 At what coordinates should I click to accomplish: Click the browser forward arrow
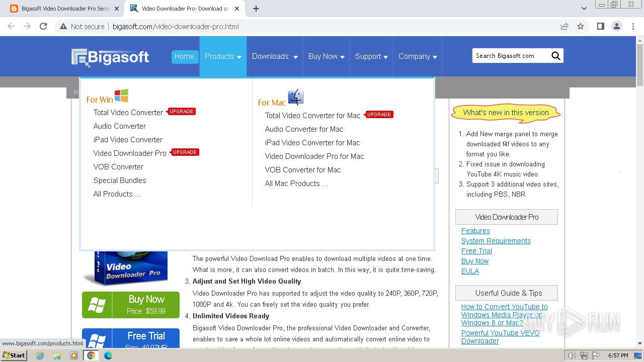point(27,27)
